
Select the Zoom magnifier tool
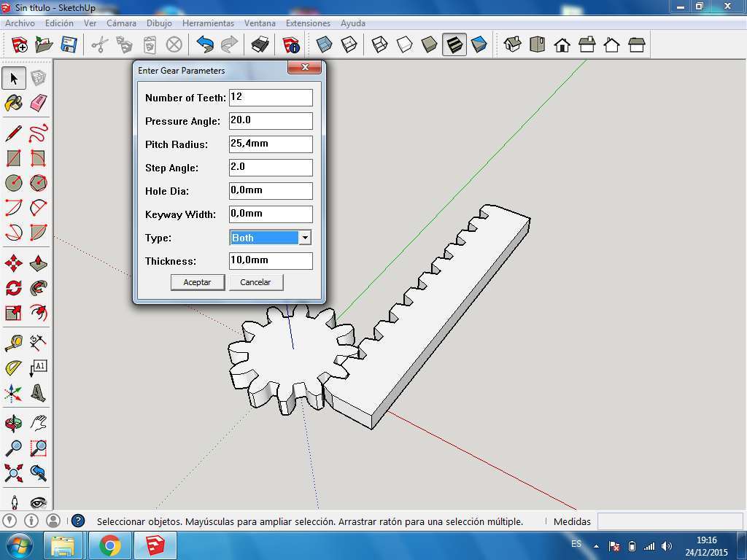[x=14, y=448]
